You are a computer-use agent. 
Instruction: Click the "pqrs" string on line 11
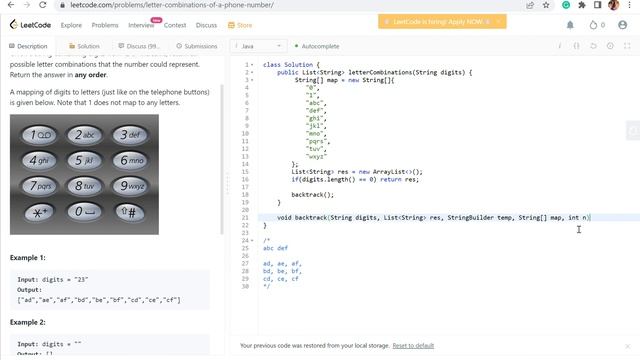[316, 141]
